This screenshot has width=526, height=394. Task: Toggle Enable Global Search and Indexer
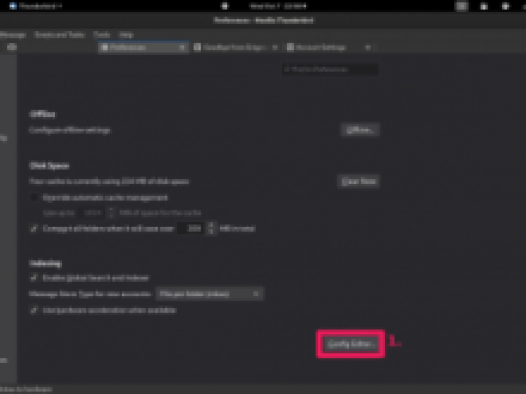[x=34, y=278]
